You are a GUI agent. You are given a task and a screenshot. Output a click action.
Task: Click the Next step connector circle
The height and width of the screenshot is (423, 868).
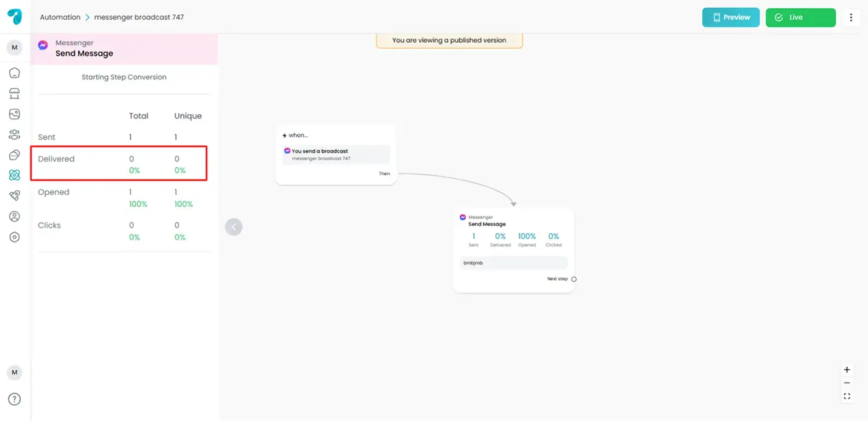coord(574,279)
